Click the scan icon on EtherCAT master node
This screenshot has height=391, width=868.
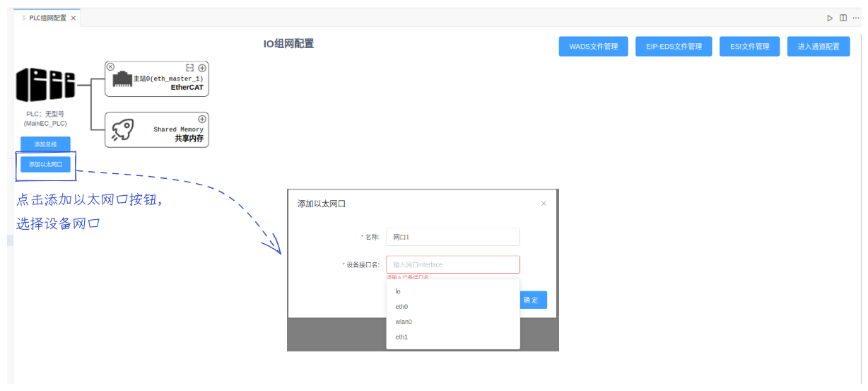(x=190, y=67)
